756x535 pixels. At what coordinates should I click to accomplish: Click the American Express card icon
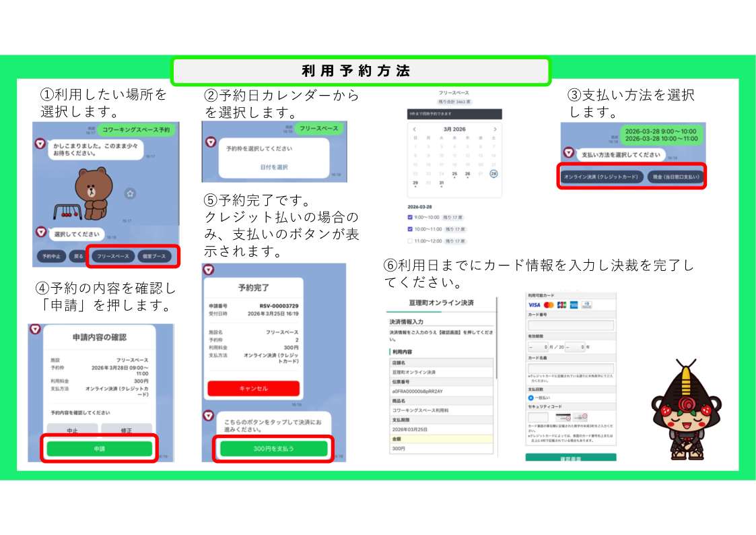pyautogui.click(x=573, y=305)
